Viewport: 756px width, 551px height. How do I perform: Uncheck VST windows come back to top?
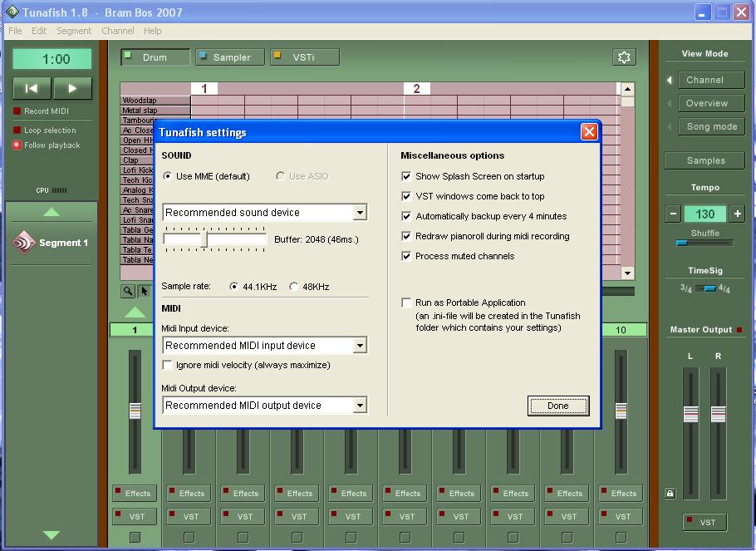(x=406, y=196)
